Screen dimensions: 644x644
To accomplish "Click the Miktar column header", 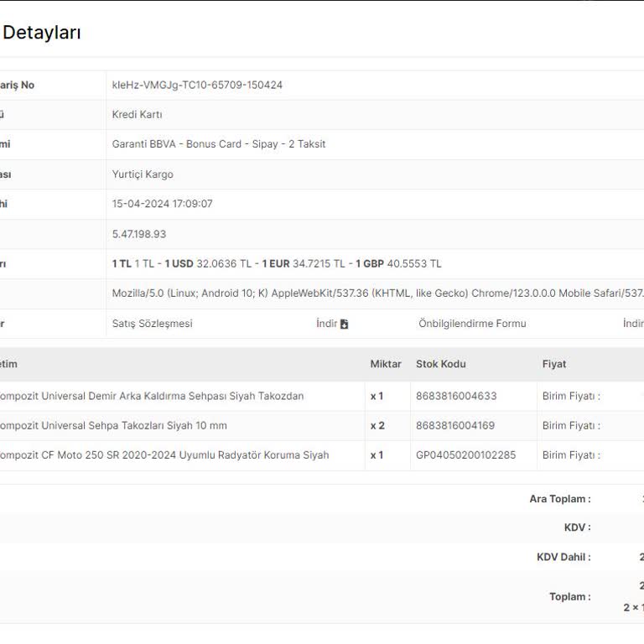I will click(386, 364).
